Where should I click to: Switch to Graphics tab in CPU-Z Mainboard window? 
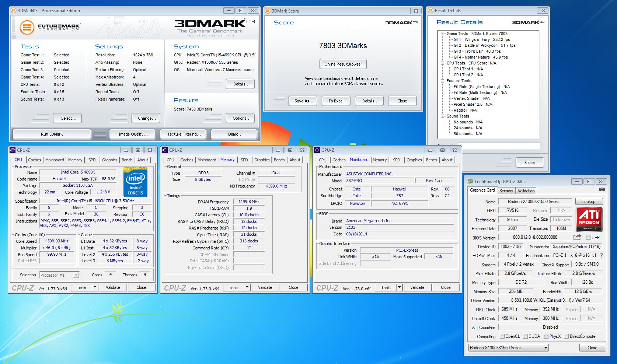(x=414, y=160)
